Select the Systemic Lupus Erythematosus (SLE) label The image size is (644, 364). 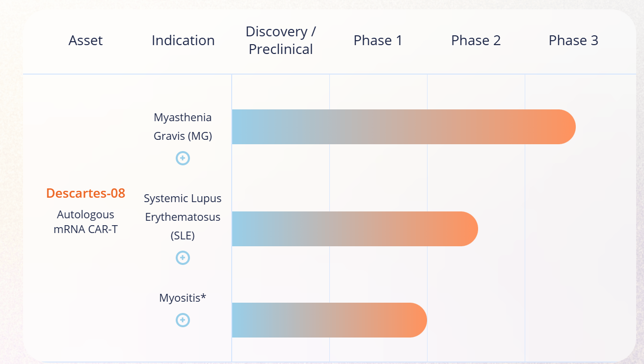pyautogui.click(x=183, y=217)
